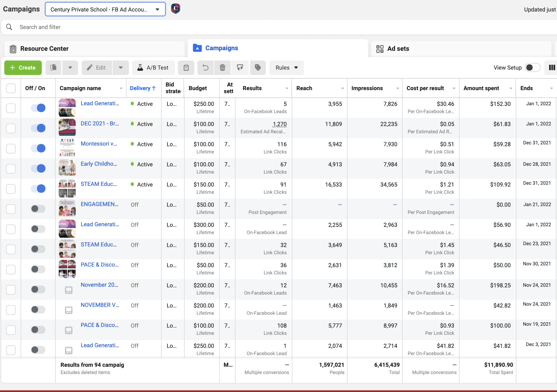Open the Amount spent column menu arrow
Viewport: 557px width, 392px height.
coord(511,88)
